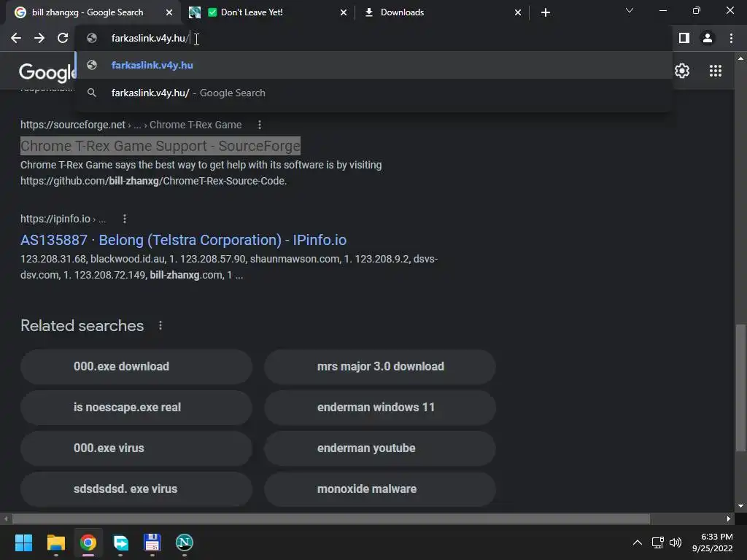Go back to the previous page

[16, 38]
